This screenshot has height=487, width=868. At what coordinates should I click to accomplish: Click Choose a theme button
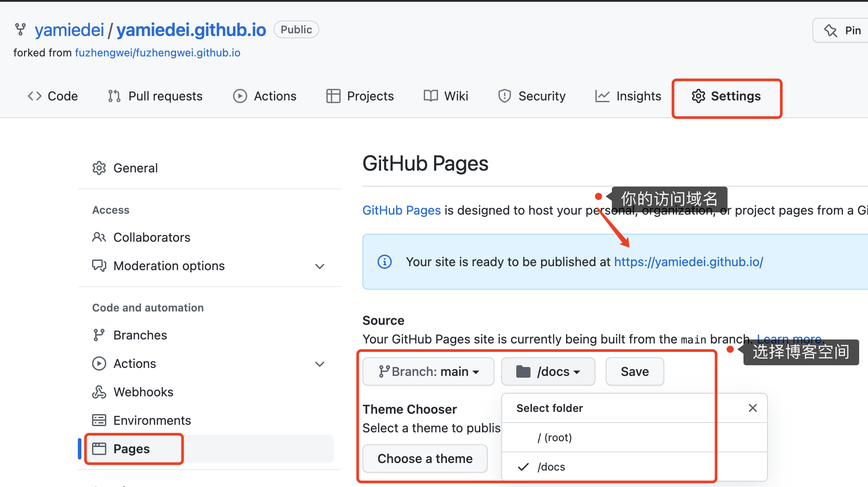425,459
